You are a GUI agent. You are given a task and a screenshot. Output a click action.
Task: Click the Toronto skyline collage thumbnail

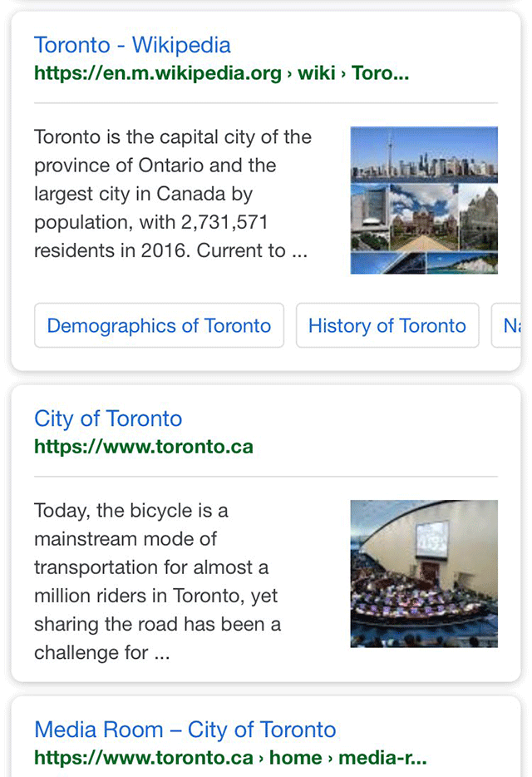point(424,200)
